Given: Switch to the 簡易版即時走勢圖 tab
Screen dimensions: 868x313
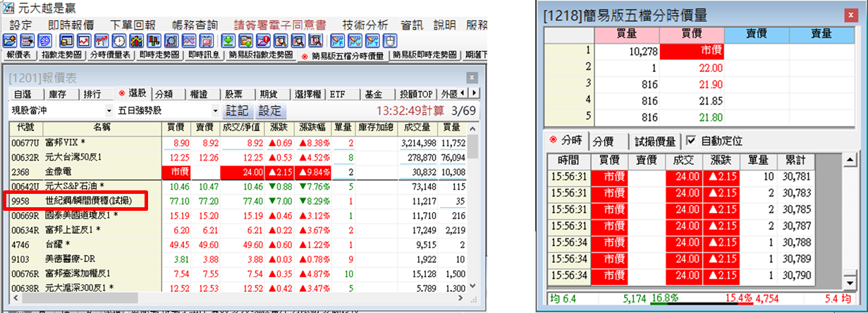Looking at the screenshot, I should click(x=424, y=55).
